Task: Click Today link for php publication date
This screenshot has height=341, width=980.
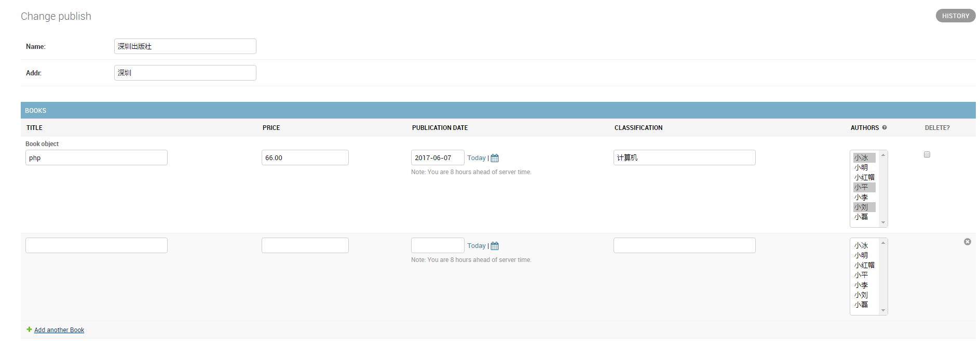Action: 477,158
